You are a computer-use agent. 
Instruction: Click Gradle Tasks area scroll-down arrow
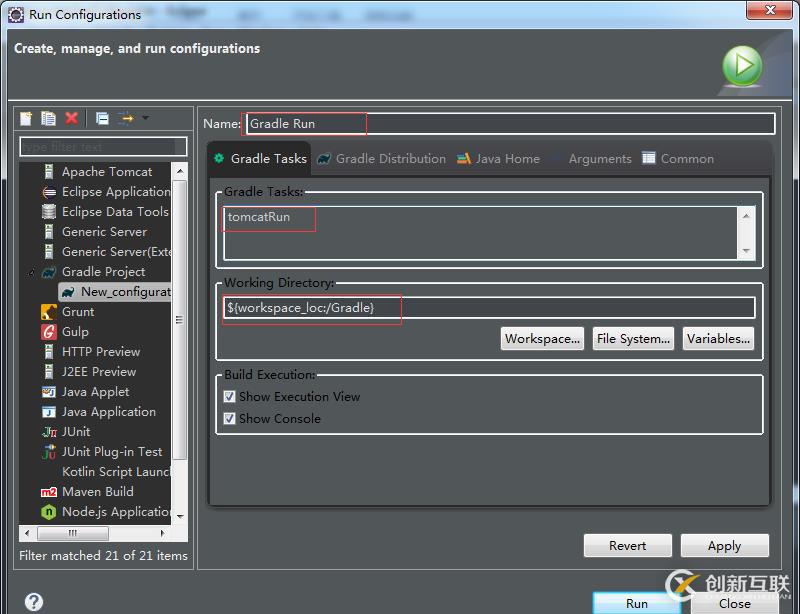point(746,251)
